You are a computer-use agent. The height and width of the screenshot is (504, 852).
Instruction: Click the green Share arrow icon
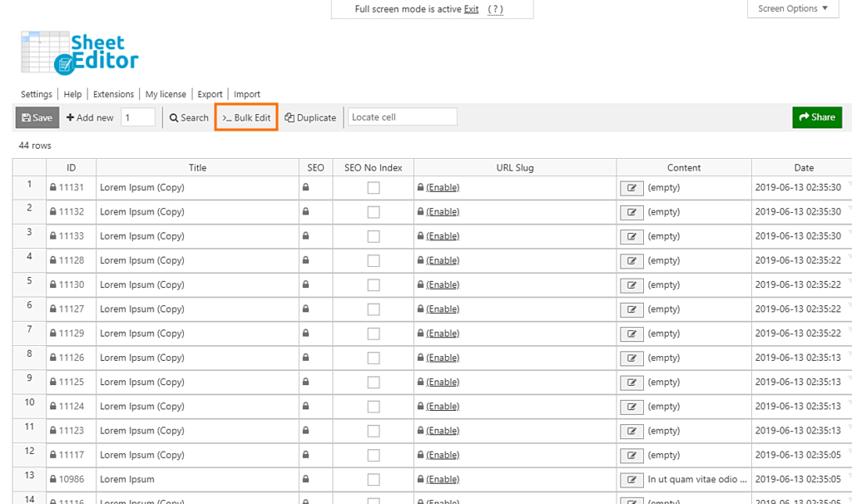(805, 117)
